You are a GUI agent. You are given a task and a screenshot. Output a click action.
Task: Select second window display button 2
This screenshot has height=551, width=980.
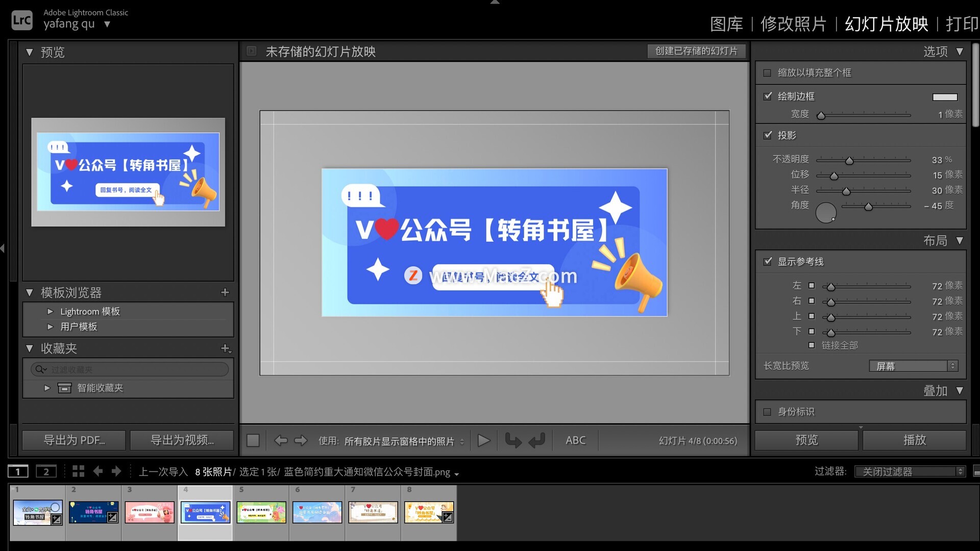(46, 471)
